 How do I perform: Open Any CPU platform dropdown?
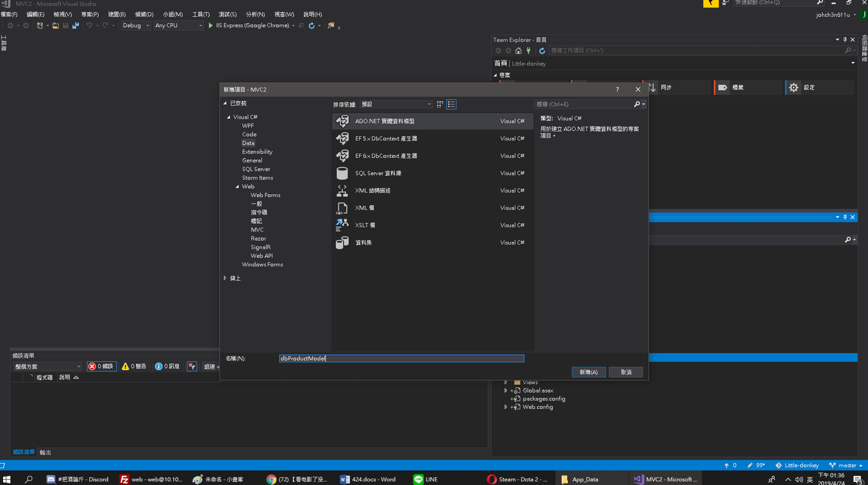pos(178,25)
